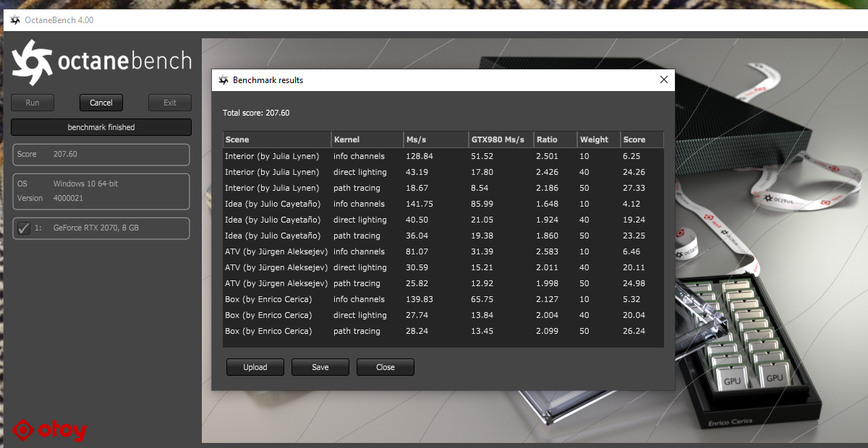Click the Exit button
Viewport: 868px width, 448px height.
pyautogui.click(x=170, y=103)
